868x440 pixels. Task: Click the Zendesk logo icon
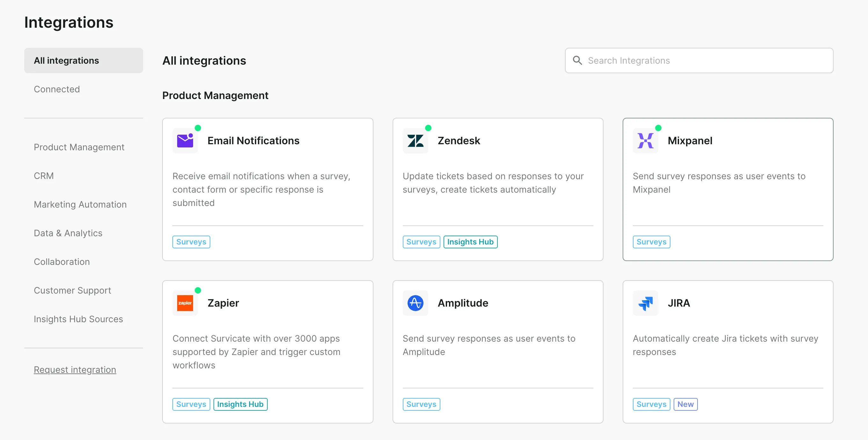pos(415,141)
